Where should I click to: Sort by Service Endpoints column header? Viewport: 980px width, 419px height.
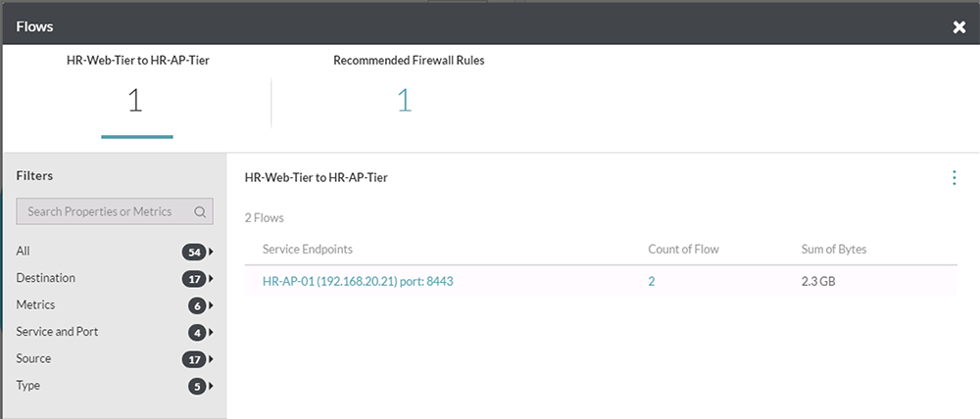tap(308, 250)
